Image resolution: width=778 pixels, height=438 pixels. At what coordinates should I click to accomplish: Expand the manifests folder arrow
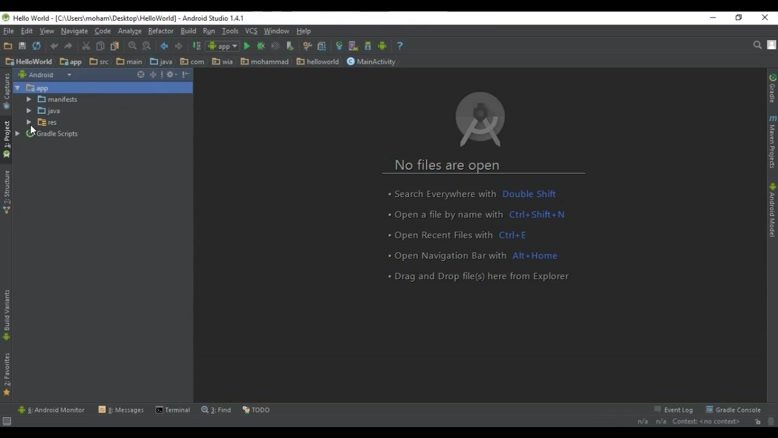coord(29,99)
